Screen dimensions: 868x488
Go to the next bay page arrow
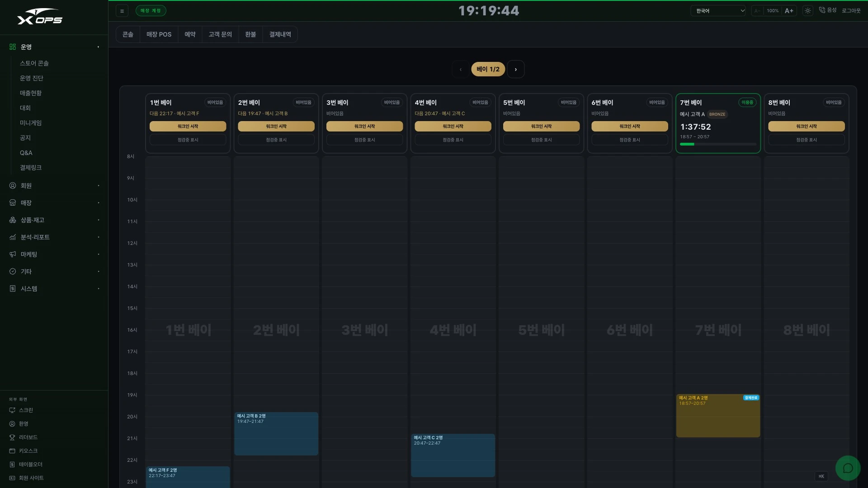tap(516, 69)
